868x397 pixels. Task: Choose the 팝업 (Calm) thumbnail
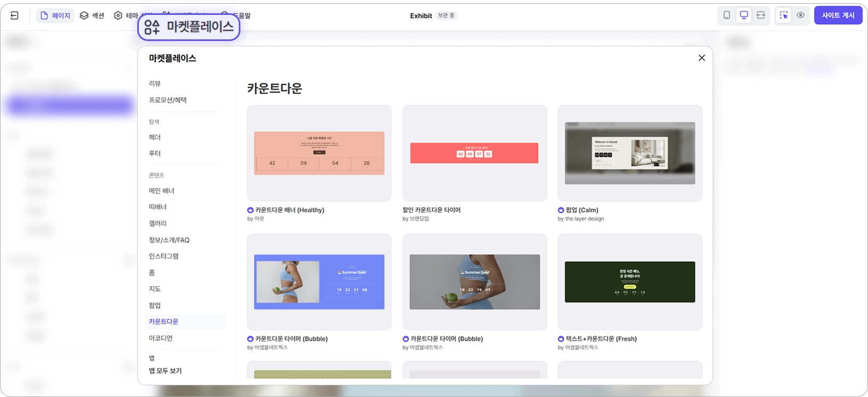point(630,153)
